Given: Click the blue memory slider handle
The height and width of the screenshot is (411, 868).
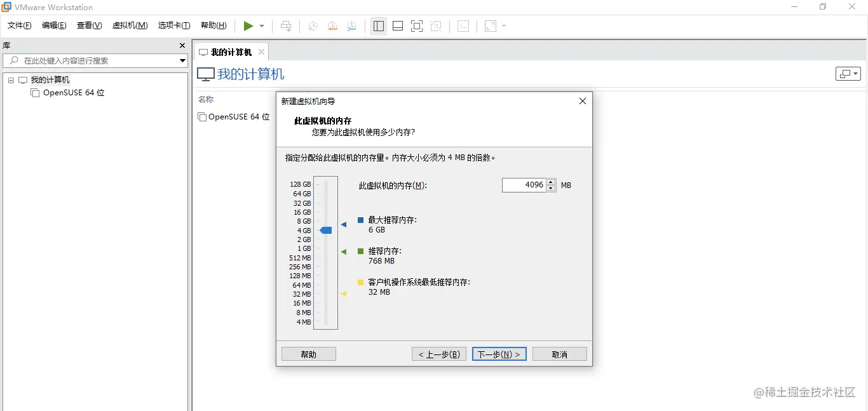Looking at the screenshot, I should pos(326,230).
